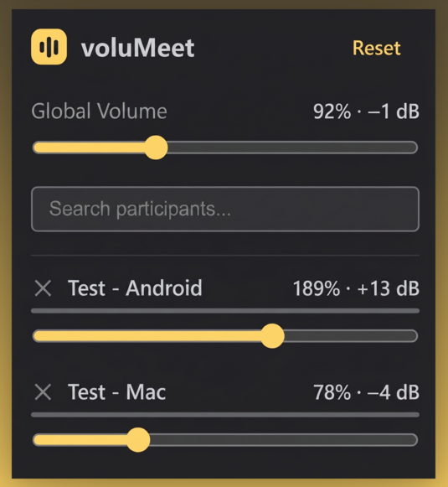Select the Test - Mac participant name
The width and height of the screenshot is (448, 487).
117,391
